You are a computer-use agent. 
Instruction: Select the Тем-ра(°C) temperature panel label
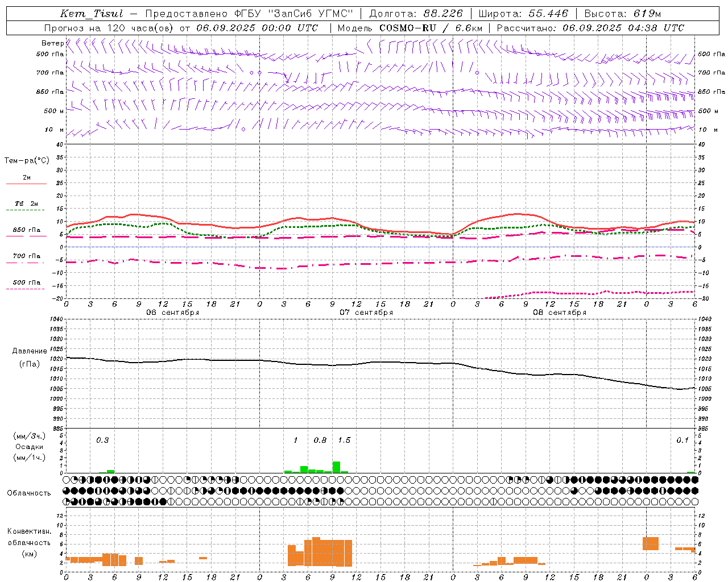(x=27, y=161)
